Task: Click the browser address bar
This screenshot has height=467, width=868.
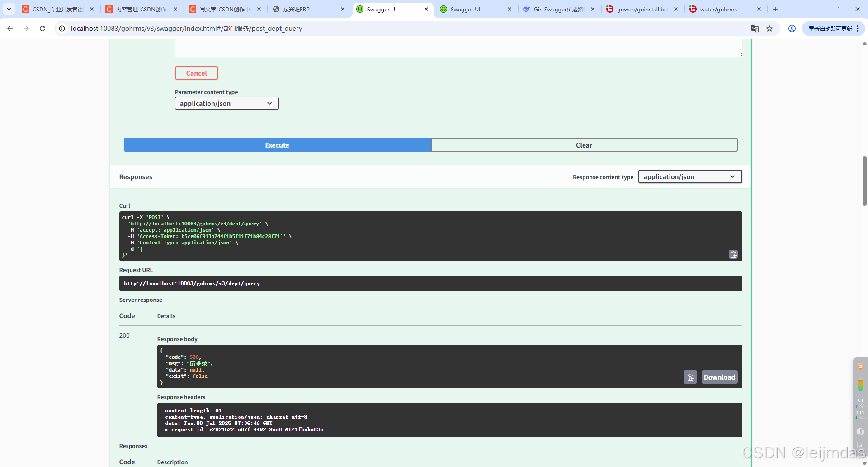Action: (x=271, y=28)
